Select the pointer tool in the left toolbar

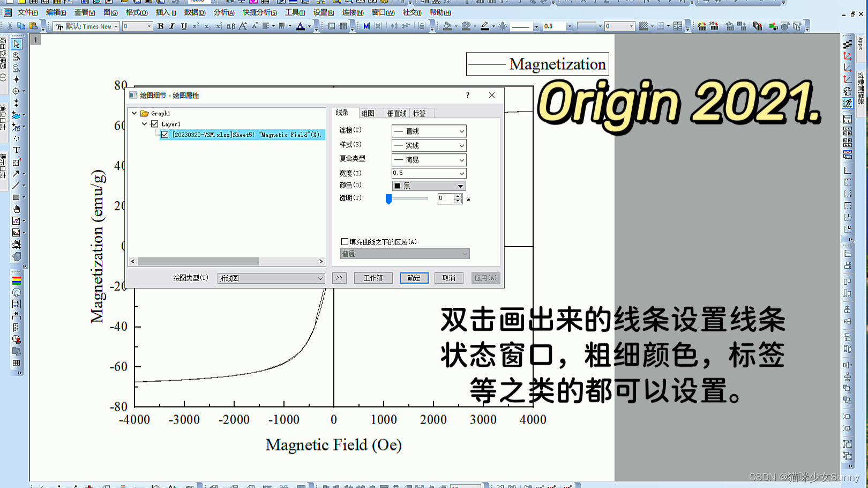(x=17, y=43)
